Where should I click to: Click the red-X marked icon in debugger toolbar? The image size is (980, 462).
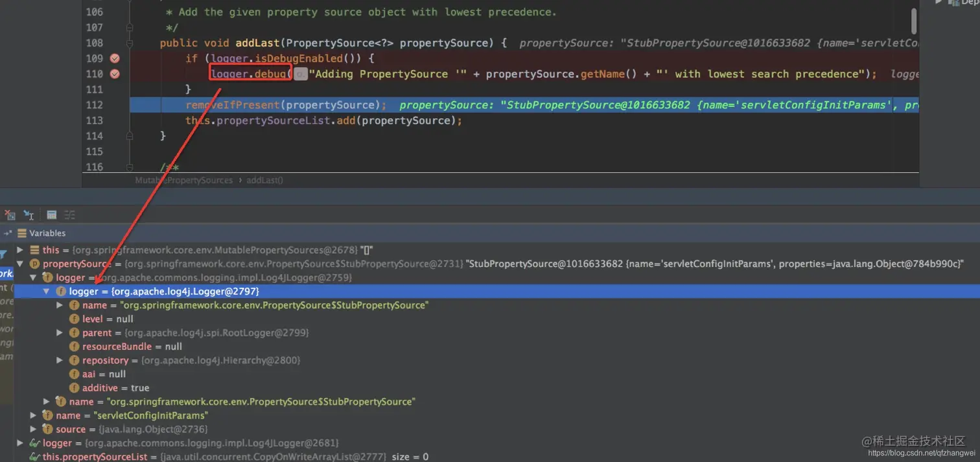(9, 214)
